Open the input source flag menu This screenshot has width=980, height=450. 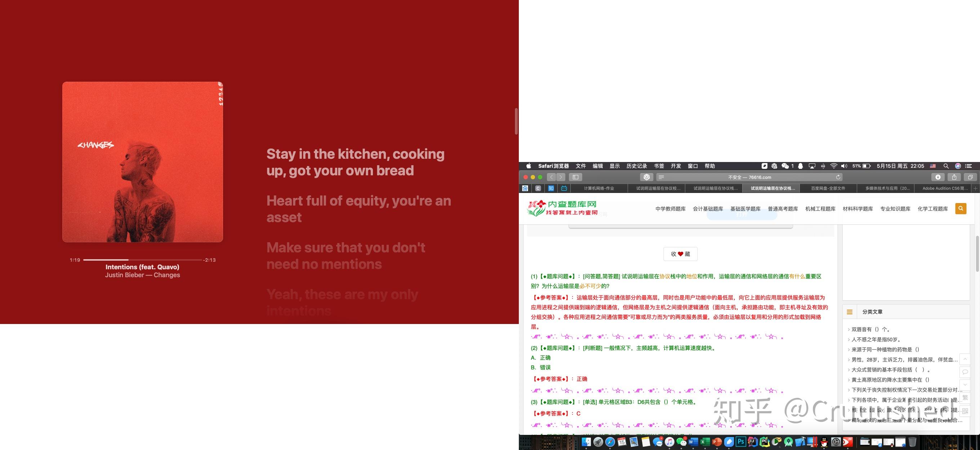[933, 166]
